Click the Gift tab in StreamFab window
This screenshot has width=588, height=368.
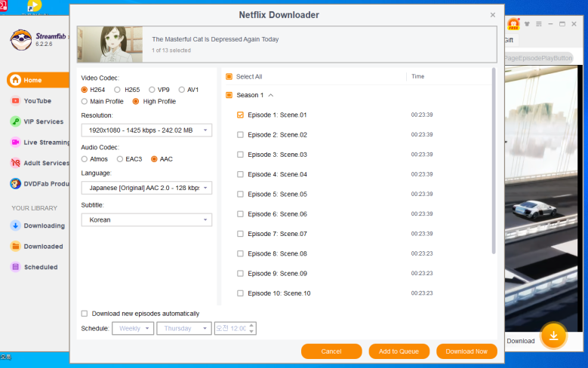[509, 40]
